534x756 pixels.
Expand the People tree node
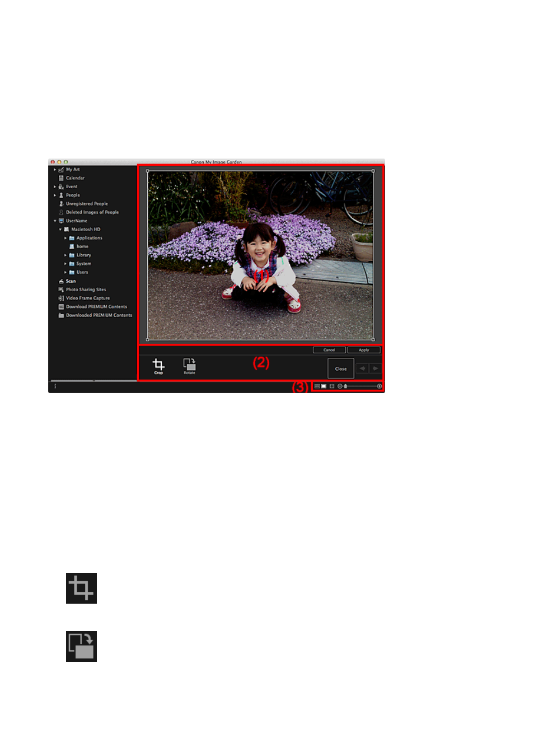(x=55, y=195)
